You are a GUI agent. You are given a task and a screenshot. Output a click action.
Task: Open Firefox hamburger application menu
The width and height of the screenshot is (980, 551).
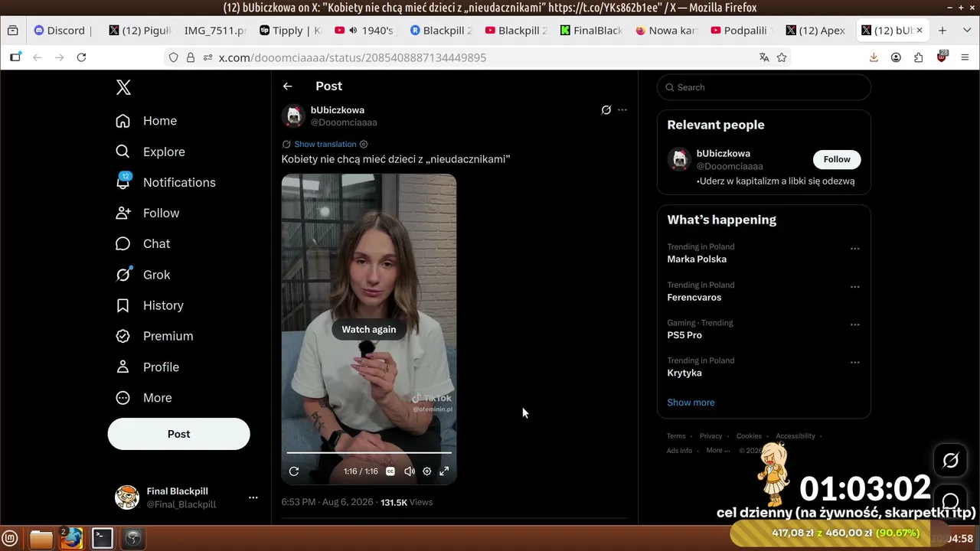pos(965,57)
